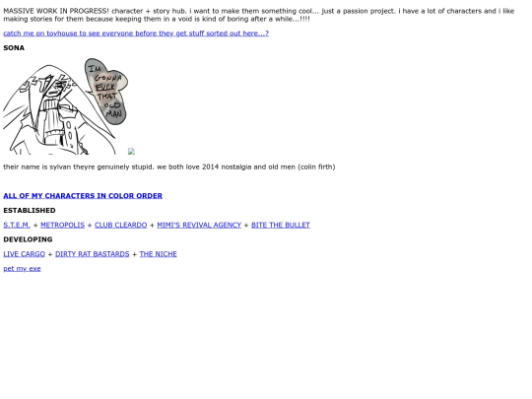Open DIRTY RAT BASTARDS link

tap(93, 254)
